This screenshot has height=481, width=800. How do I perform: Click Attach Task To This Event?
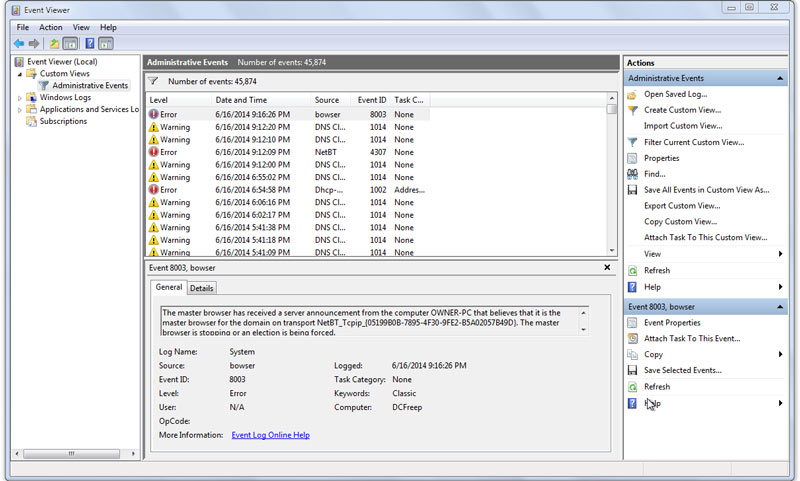(x=691, y=339)
